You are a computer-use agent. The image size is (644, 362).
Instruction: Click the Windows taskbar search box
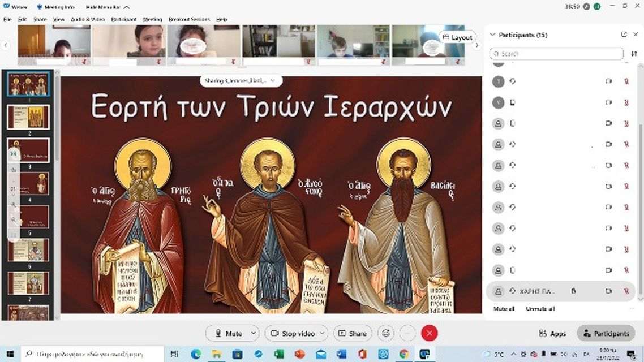(92, 354)
